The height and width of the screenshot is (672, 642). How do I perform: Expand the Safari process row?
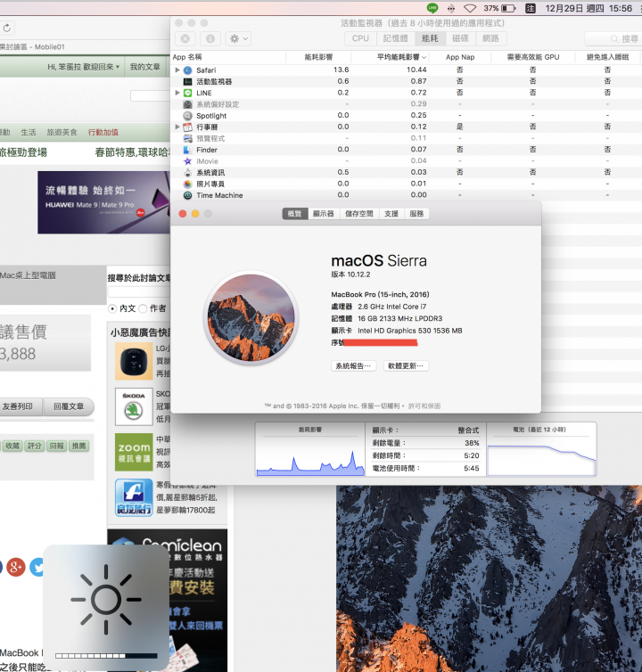(177, 70)
